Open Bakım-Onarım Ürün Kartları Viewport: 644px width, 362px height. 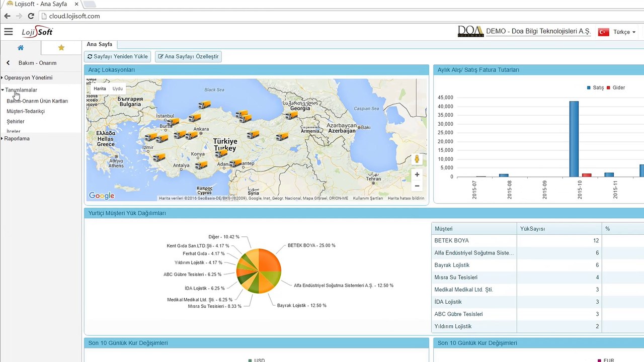[37, 101]
